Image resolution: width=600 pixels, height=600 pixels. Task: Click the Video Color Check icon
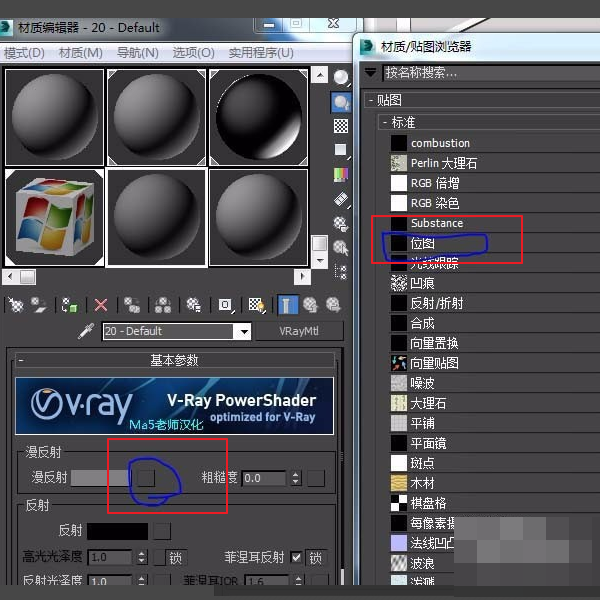[341, 174]
